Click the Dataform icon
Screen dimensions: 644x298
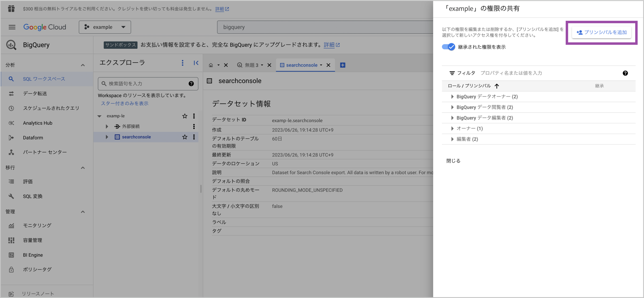pos(11,138)
